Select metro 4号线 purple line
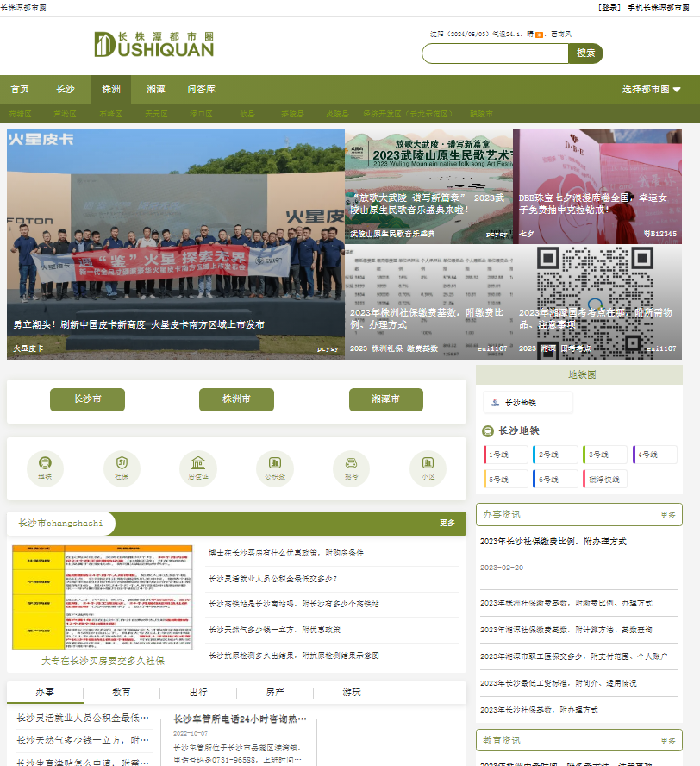 (x=654, y=455)
